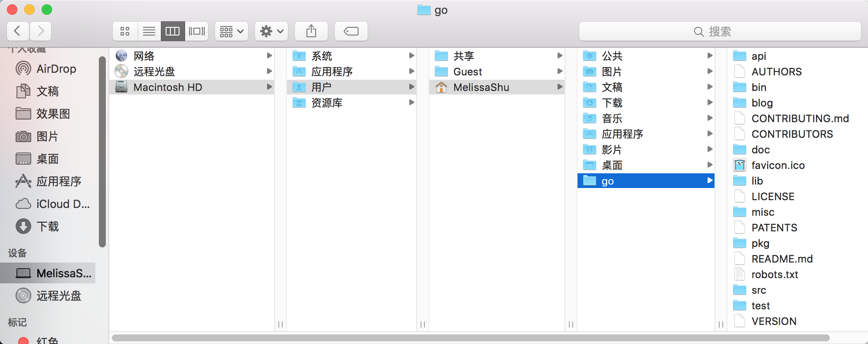
Task: Expand the 音乐 row arrow
Action: tap(710, 118)
